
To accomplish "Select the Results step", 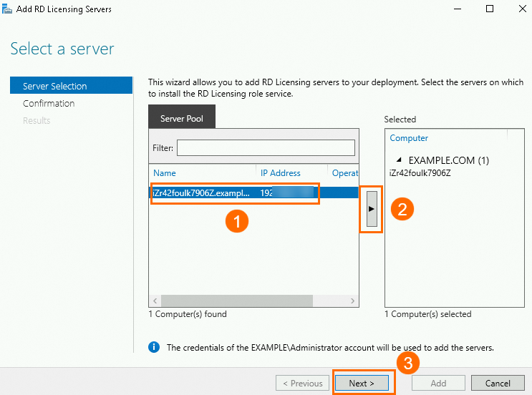I will (x=37, y=121).
